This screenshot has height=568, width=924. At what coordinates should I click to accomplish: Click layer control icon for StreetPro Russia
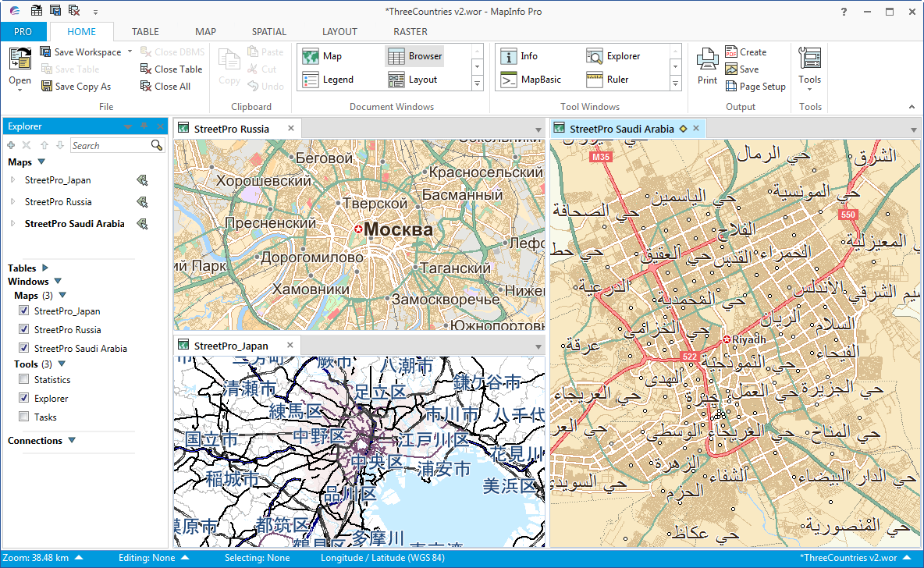click(142, 202)
